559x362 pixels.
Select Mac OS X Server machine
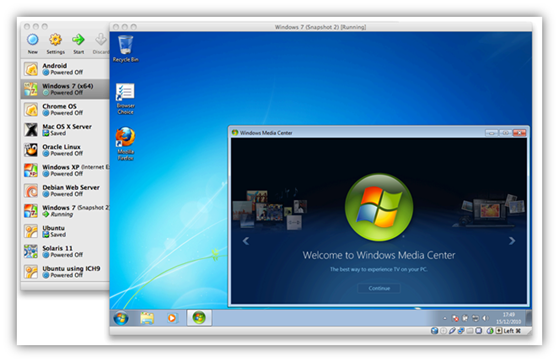[65, 130]
